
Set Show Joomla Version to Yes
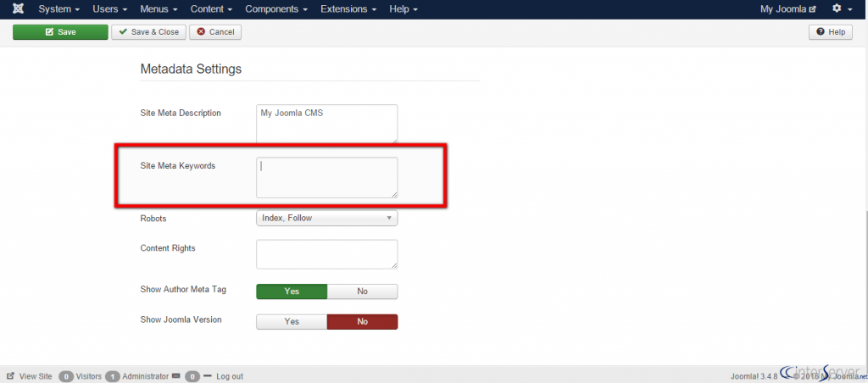[x=292, y=321]
